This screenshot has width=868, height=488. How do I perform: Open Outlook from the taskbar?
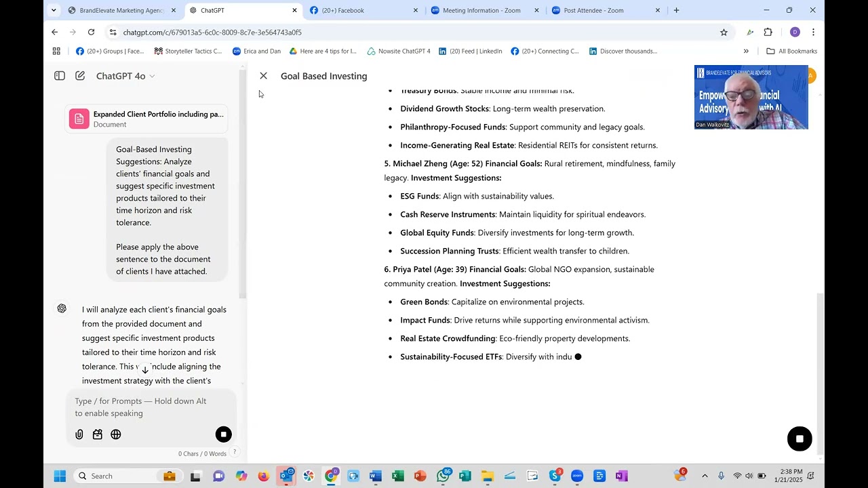coord(286,476)
